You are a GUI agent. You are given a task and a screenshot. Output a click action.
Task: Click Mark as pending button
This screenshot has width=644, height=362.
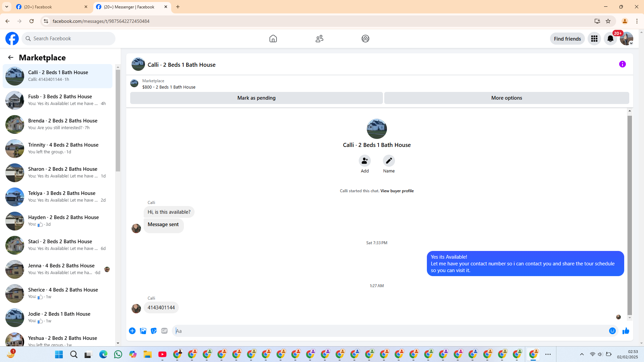click(256, 98)
